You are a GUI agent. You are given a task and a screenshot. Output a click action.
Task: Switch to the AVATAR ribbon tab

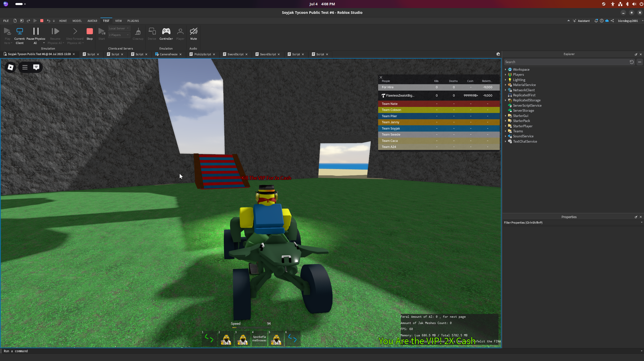(92, 21)
